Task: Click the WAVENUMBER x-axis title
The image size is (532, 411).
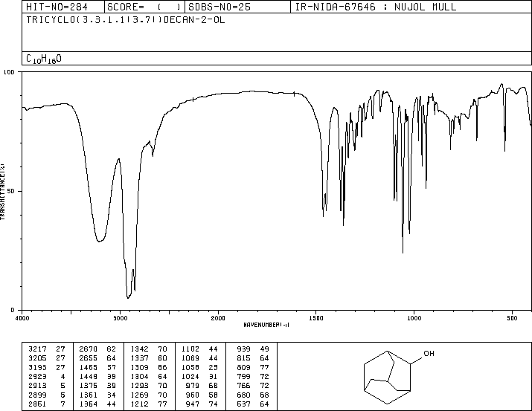Action: (266, 325)
